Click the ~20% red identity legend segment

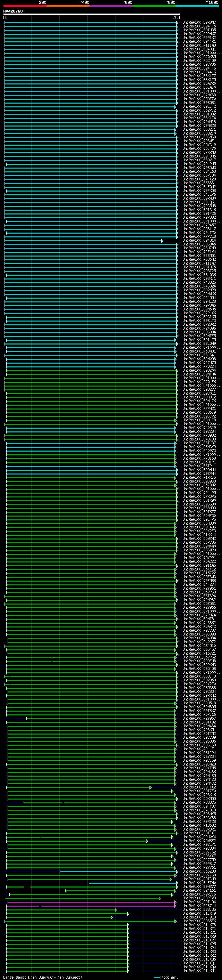click(25, 6)
